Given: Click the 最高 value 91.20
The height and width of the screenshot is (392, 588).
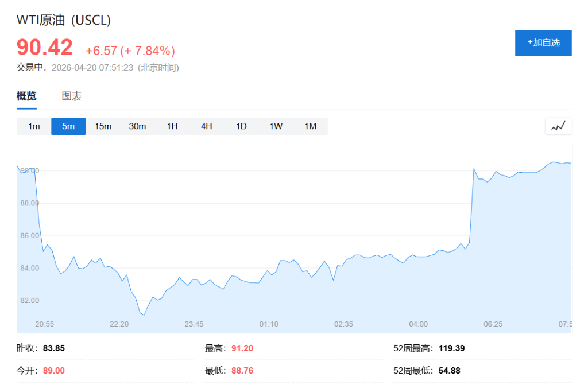Looking at the screenshot, I should click(x=243, y=348).
